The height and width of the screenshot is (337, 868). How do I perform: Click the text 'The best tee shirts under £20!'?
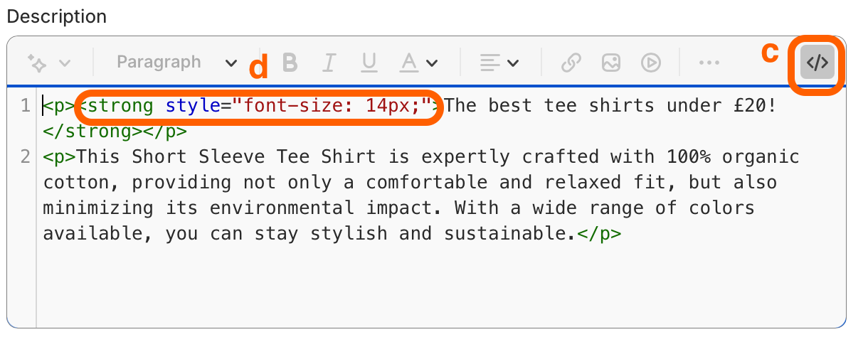(610, 106)
